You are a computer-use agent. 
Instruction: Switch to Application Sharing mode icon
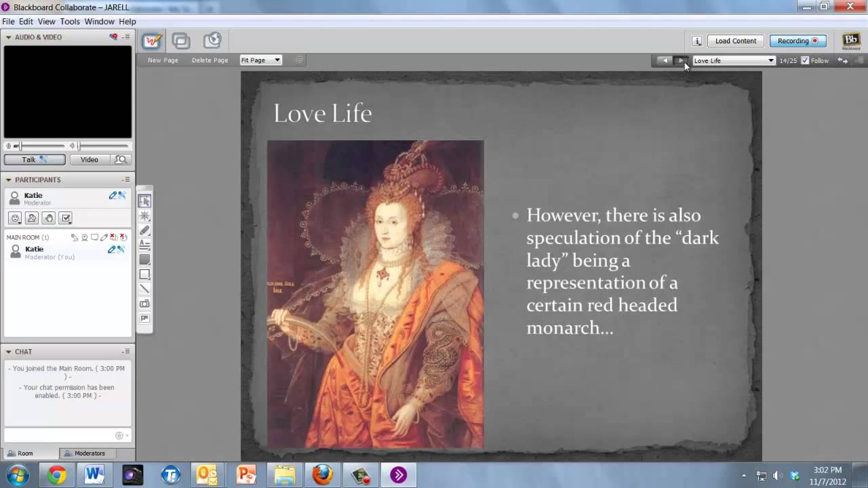point(181,41)
